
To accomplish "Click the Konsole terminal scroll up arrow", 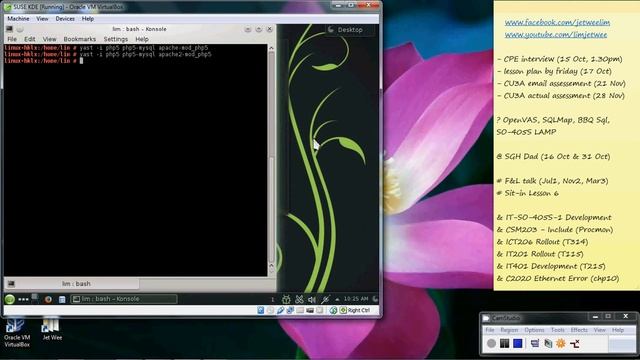I will pos(271,48).
